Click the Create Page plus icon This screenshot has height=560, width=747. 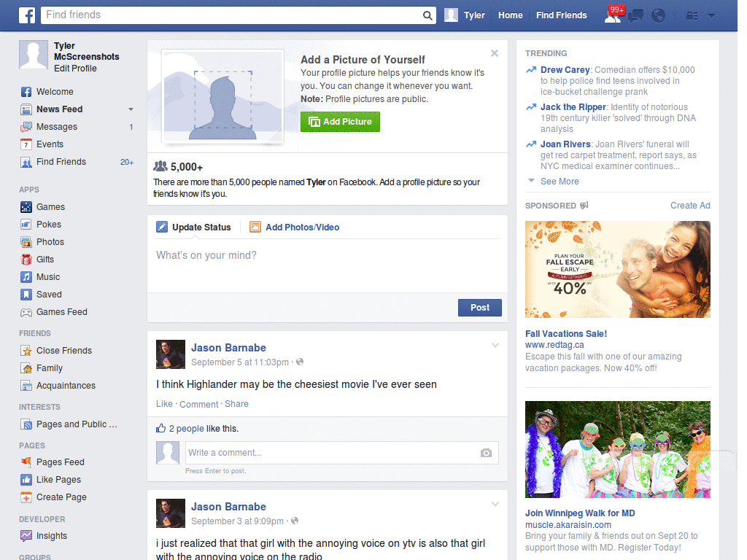pos(26,497)
